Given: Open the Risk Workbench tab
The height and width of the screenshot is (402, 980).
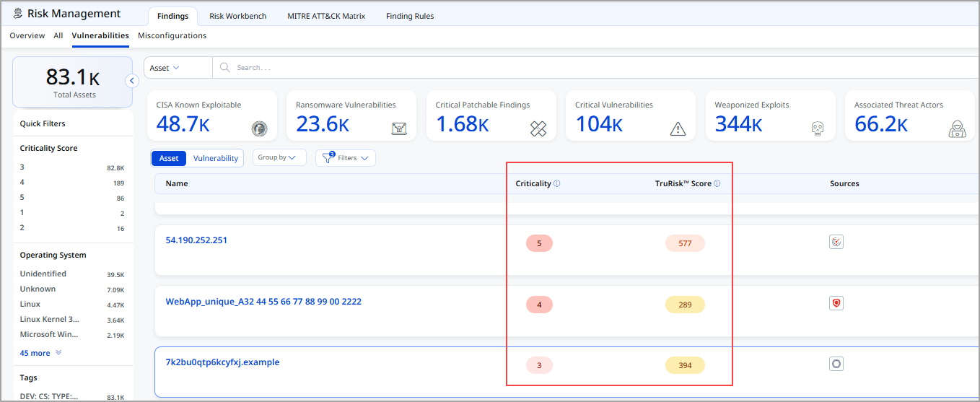Looking at the screenshot, I should [237, 16].
